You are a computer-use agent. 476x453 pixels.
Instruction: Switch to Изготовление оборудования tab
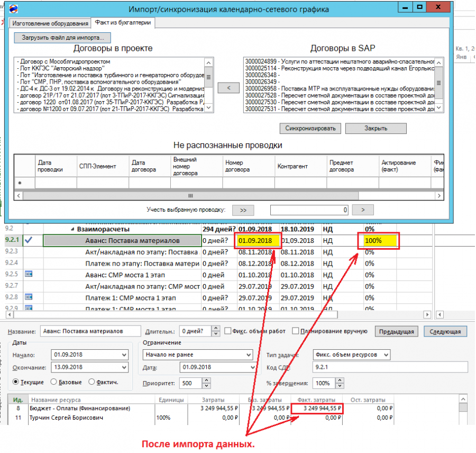[50, 23]
